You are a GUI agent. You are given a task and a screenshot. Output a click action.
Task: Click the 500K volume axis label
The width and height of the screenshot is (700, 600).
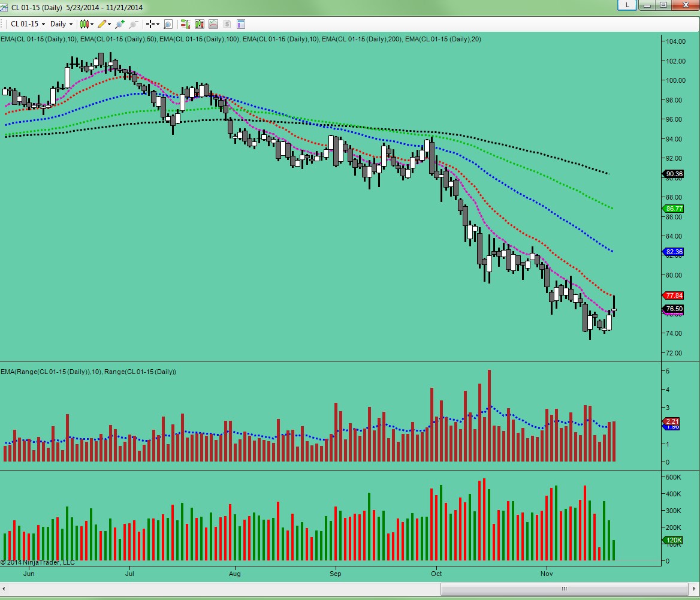point(673,477)
